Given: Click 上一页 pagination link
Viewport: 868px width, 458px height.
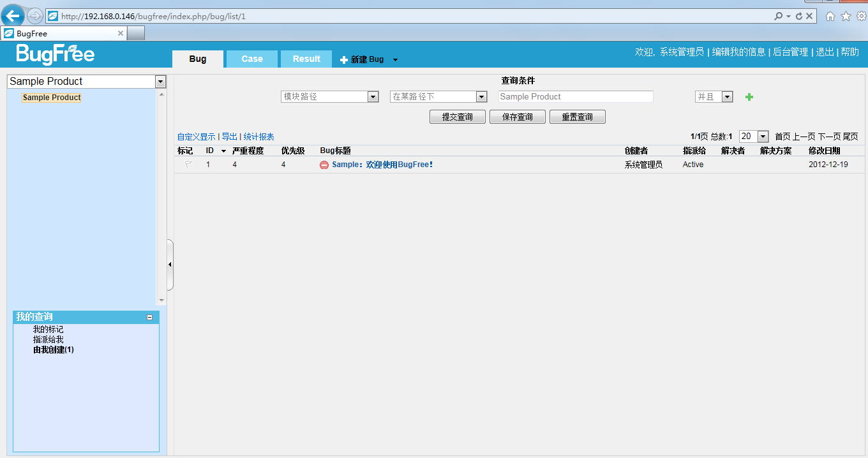Looking at the screenshot, I should click(x=804, y=137).
